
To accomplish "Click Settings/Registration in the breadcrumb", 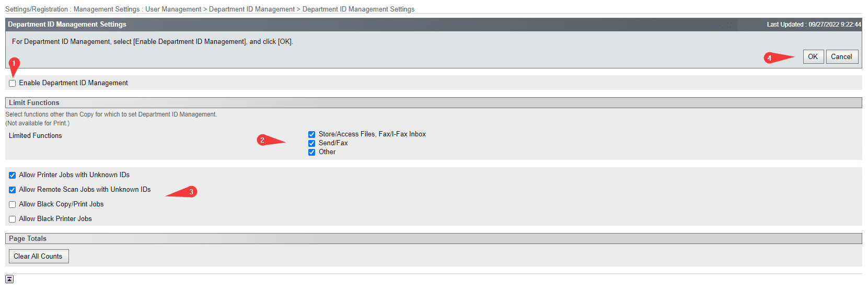I will click(37, 9).
